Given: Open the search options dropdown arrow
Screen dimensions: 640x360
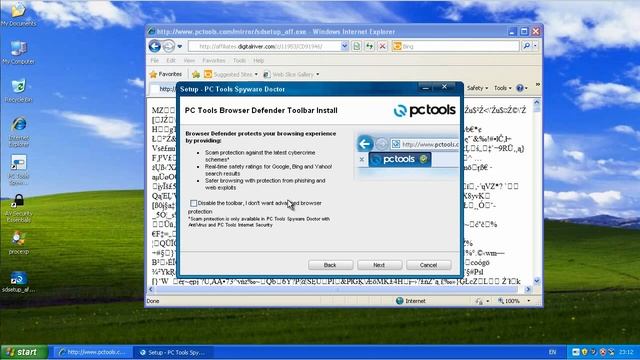Looking at the screenshot, I should (535, 47).
